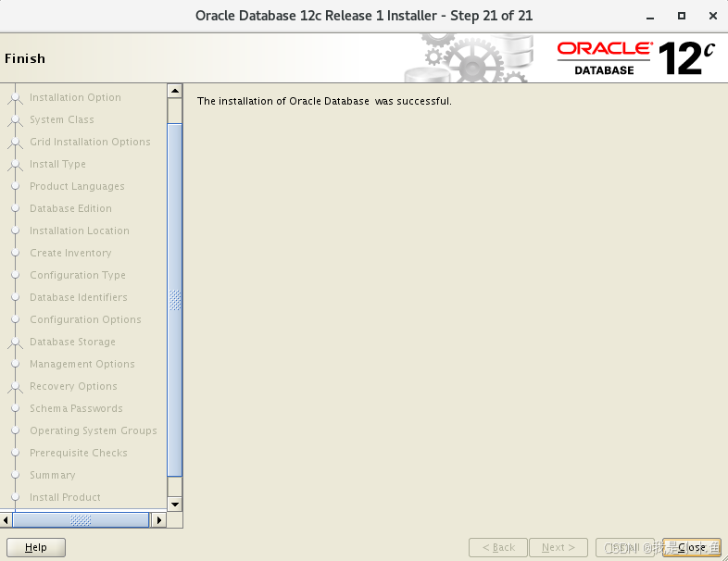Select the Operating System Groups step
This screenshot has height=561, width=728.
pos(94,430)
